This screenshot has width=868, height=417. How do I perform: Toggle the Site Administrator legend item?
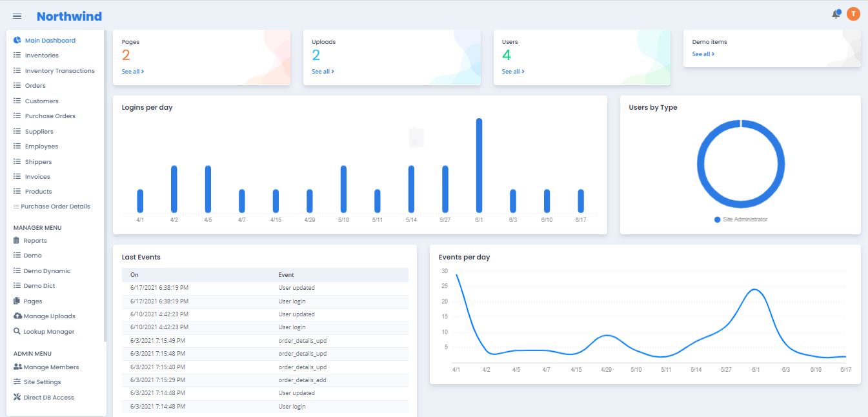[x=741, y=219]
